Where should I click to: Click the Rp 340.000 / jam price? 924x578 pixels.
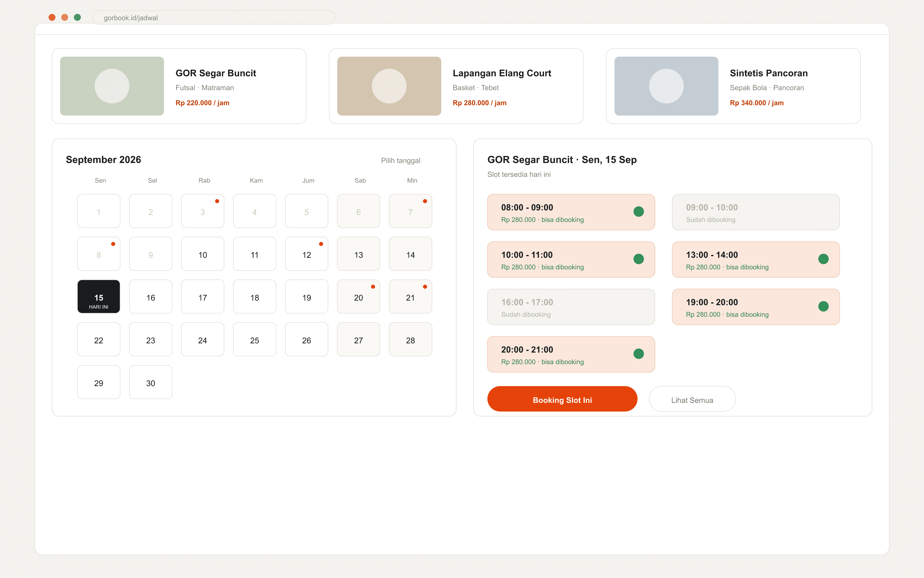(757, 103)
